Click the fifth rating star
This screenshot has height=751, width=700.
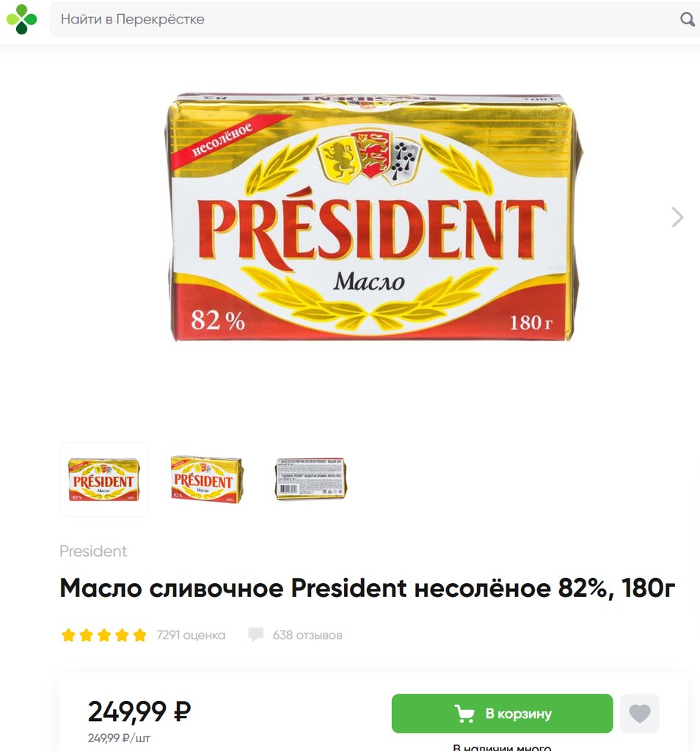[x=139, y=635]
